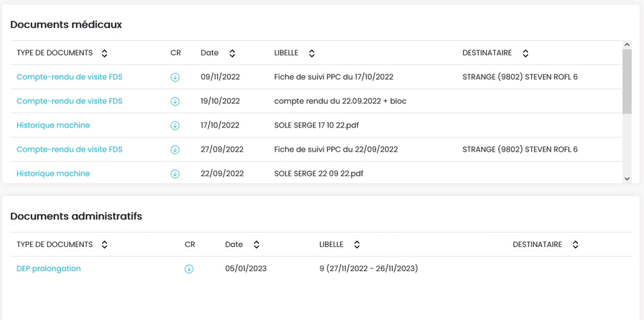The width and height of the screenshot is (644, 320).
Task: Sort administrative documents by Date
Action: [x=257, y=245]
